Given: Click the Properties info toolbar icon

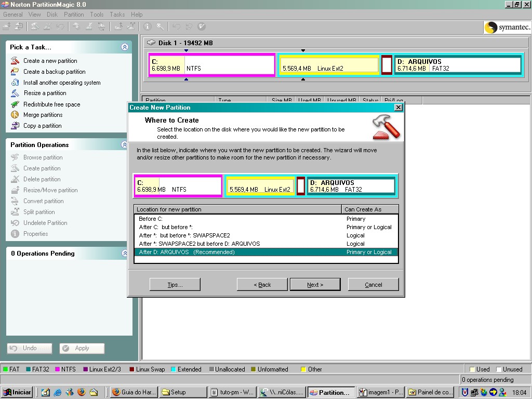Looking at the screenshot, I should 147,26.
